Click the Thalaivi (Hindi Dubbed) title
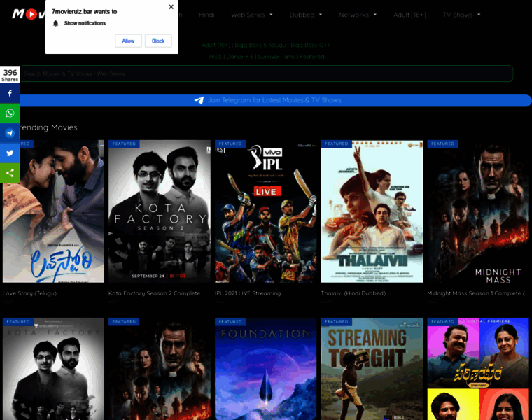532x420 pixels. (353, 293)
